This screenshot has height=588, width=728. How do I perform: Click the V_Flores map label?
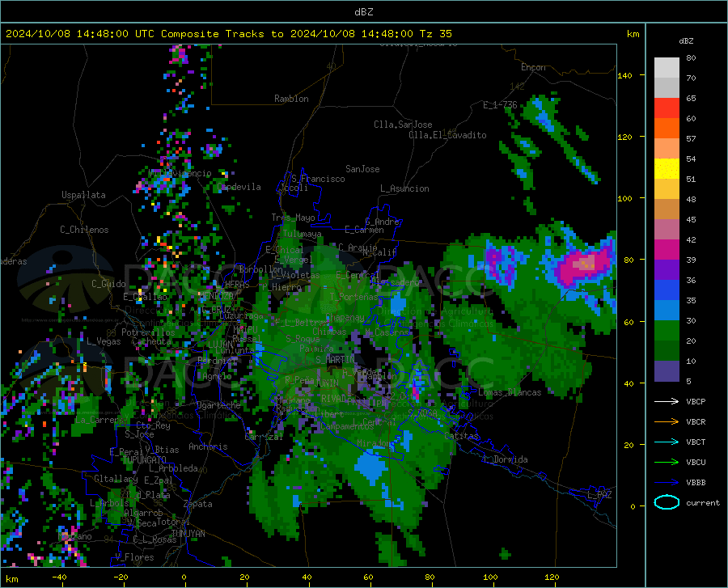pyautogui.click(x=134, y=557)
